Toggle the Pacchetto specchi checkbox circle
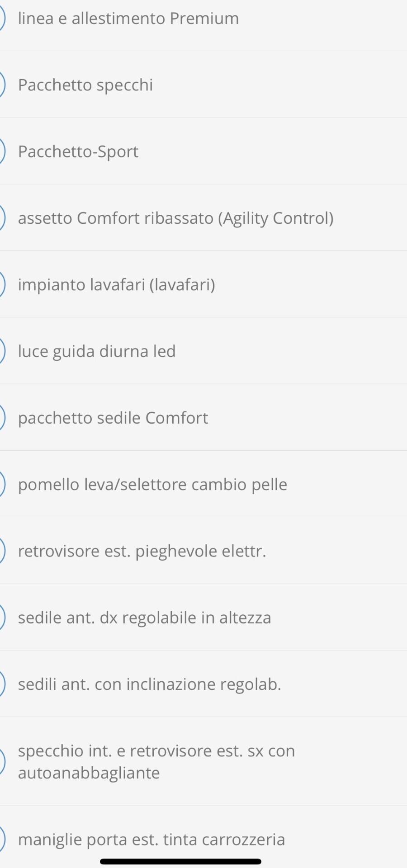The height and width of the screenshot is (868, 407). (2, 85)
